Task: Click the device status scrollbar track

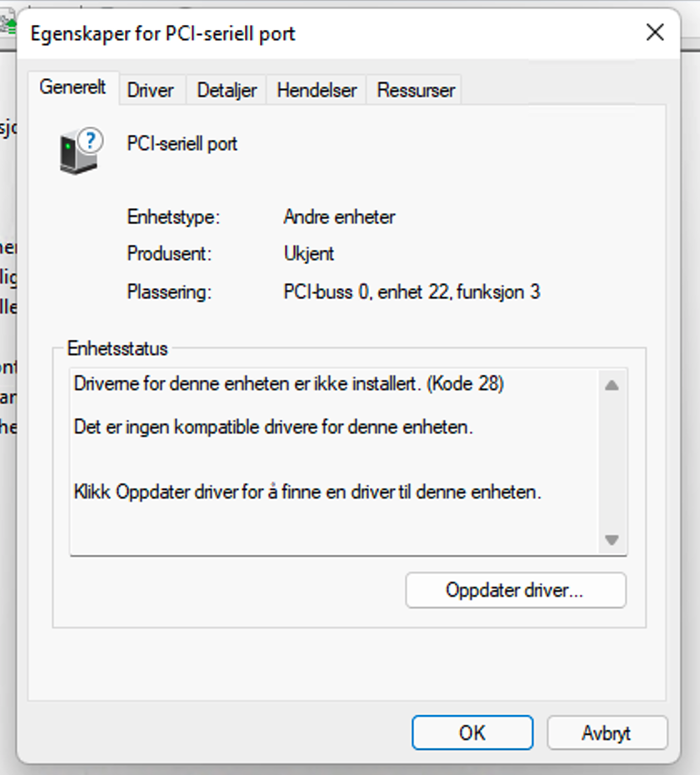Action: click(x=612, y=462)
